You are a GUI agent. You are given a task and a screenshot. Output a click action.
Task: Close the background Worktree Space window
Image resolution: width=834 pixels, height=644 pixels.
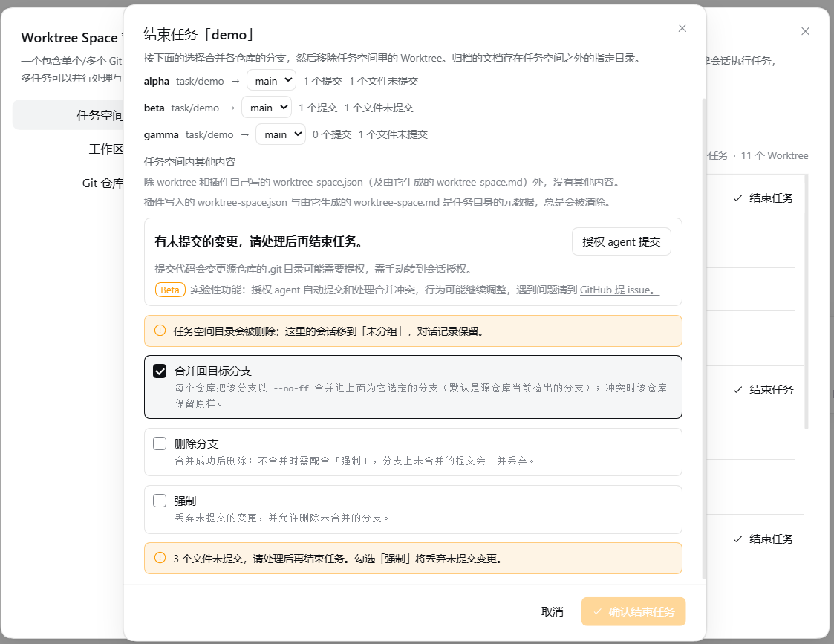pyautogui.click(x=805, y=31)
